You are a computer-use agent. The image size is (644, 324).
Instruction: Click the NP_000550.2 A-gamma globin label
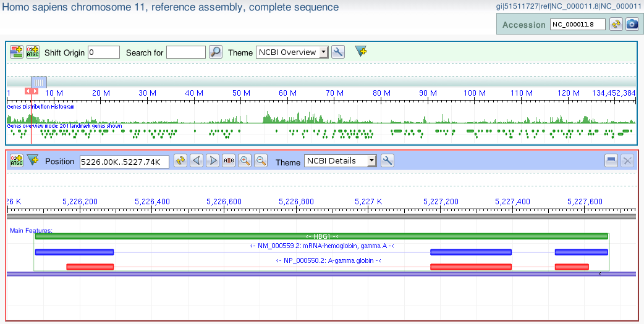[x=328, y=260]
